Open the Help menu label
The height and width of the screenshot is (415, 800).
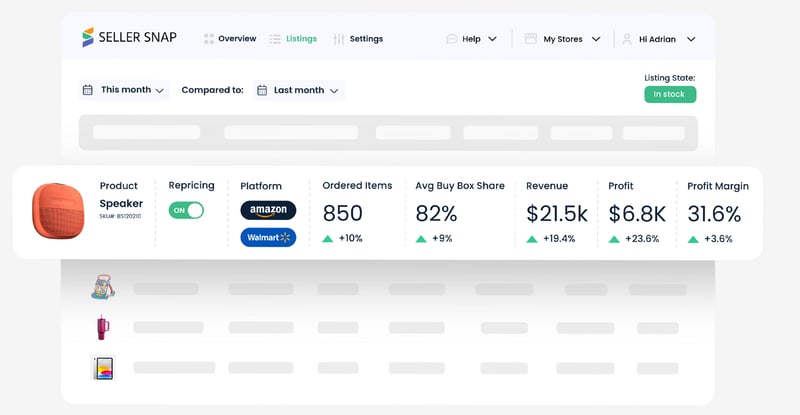pos(471,39)
